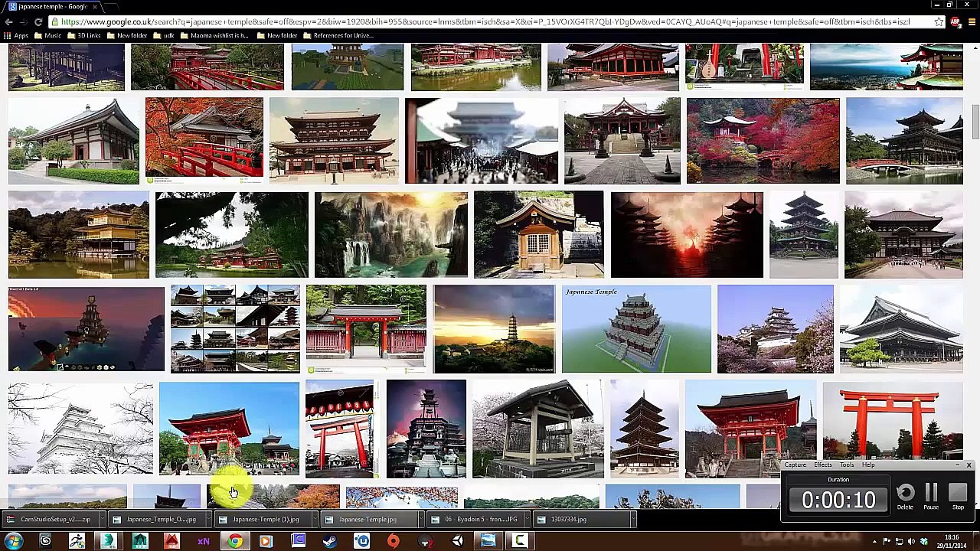Screen dimensions: 980x551
Task: Open the Apps shortcut in bookmarks bar
Action: (16, 35)
